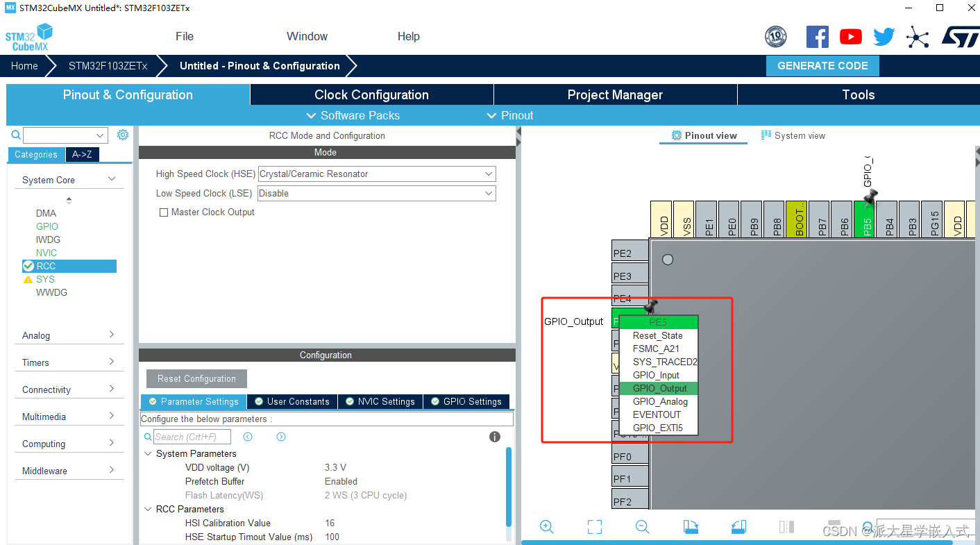Click the ST community network icon
Viewport: 980px width, 545px height.
[x=918, y=37]
